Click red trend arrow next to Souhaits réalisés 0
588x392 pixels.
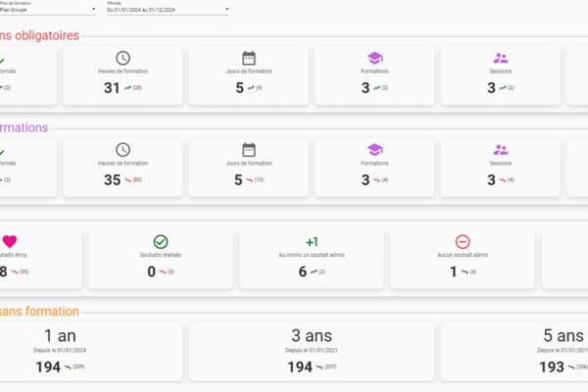pyautogui.click(x=163, y=272)
